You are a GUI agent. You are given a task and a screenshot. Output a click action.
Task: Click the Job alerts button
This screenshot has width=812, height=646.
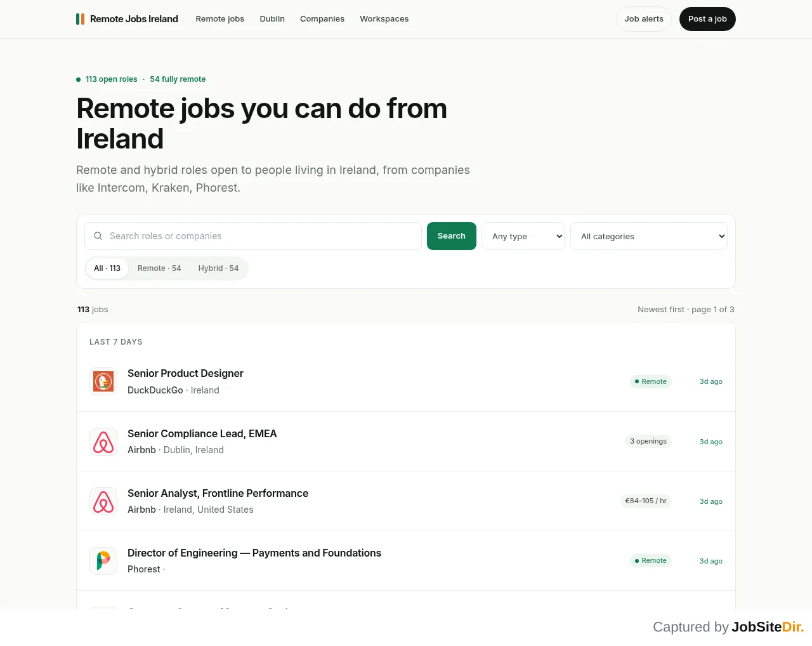pyautogui.click(x=644, y=19)
